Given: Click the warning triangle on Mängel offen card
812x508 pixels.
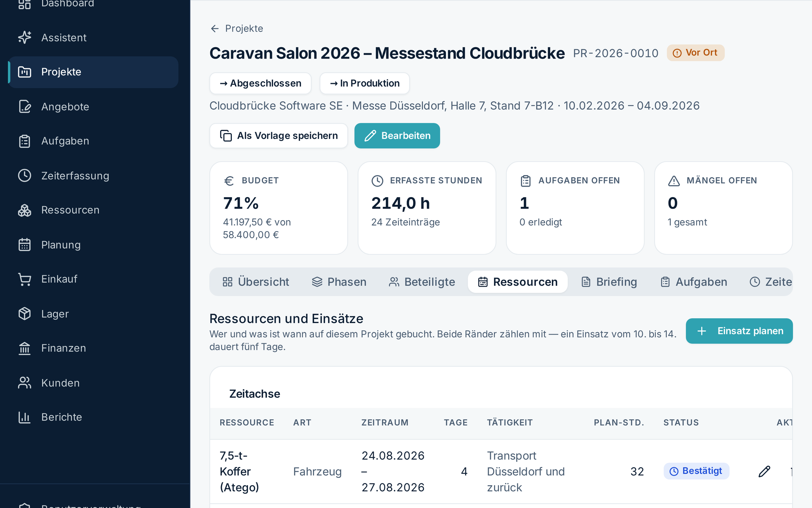Looking at the screenshot, I should click(x=674, y=181).
